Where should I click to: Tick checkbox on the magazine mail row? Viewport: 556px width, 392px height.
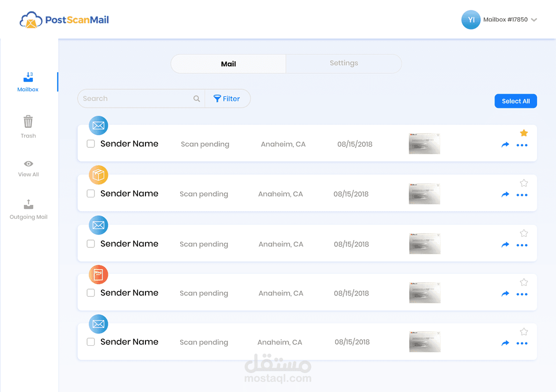91,293
